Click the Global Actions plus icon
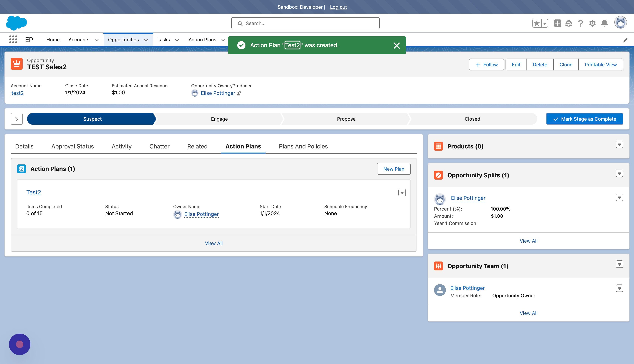634x364 pixels. pos(557,23)
